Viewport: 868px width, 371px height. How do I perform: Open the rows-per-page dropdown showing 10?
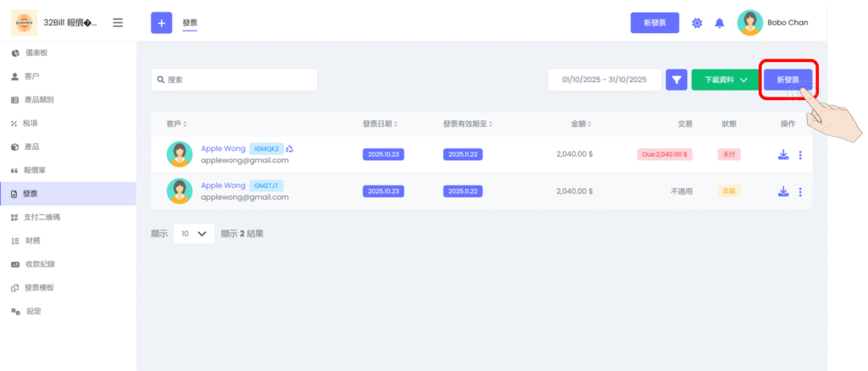tap(194, 234)
